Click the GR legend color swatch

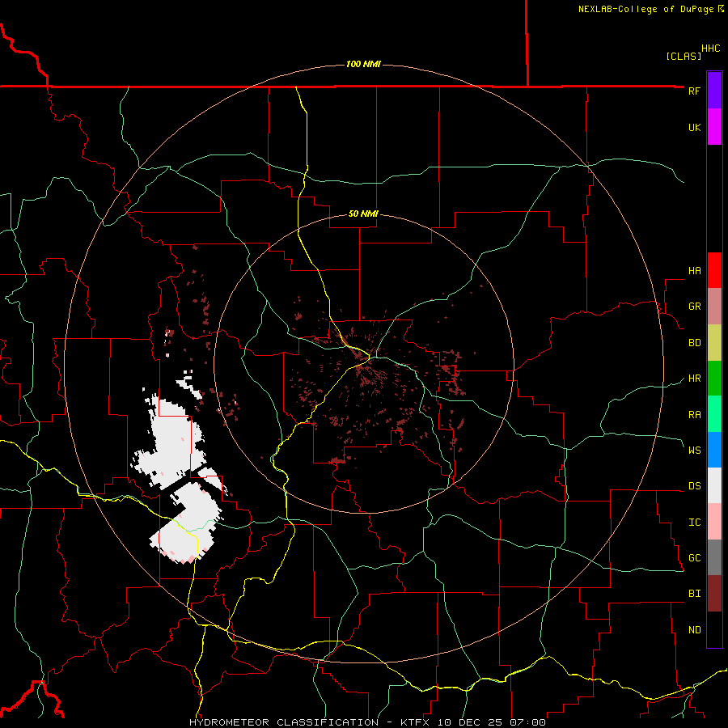[714, 307]
